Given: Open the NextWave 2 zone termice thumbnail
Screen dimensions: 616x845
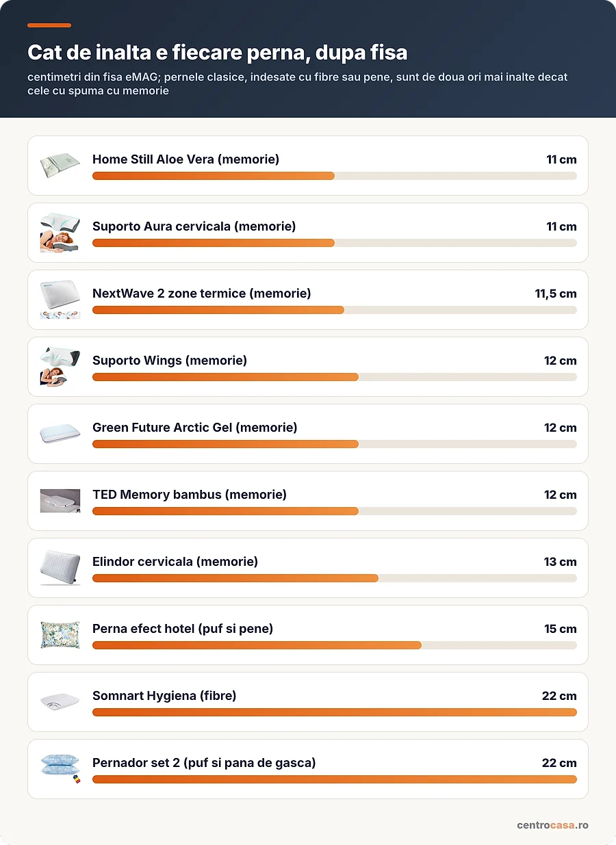Looking at the screenshot, I should coord(60,300).
